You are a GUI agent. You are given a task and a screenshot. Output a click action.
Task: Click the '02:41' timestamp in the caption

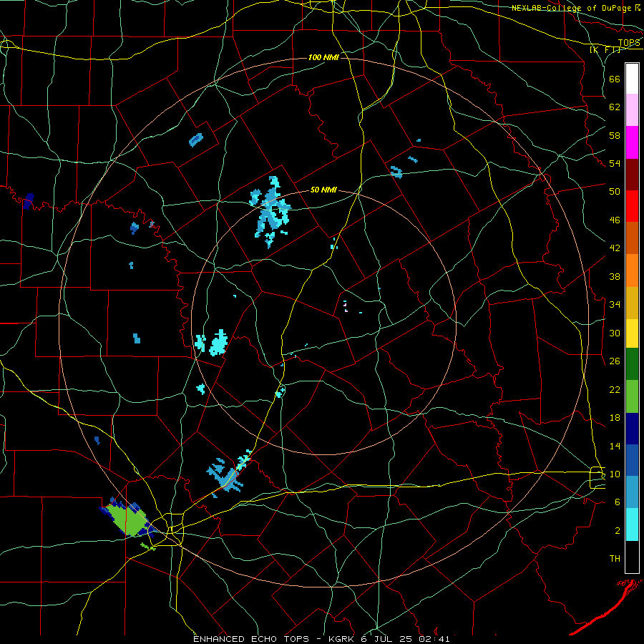coord(434,639)
